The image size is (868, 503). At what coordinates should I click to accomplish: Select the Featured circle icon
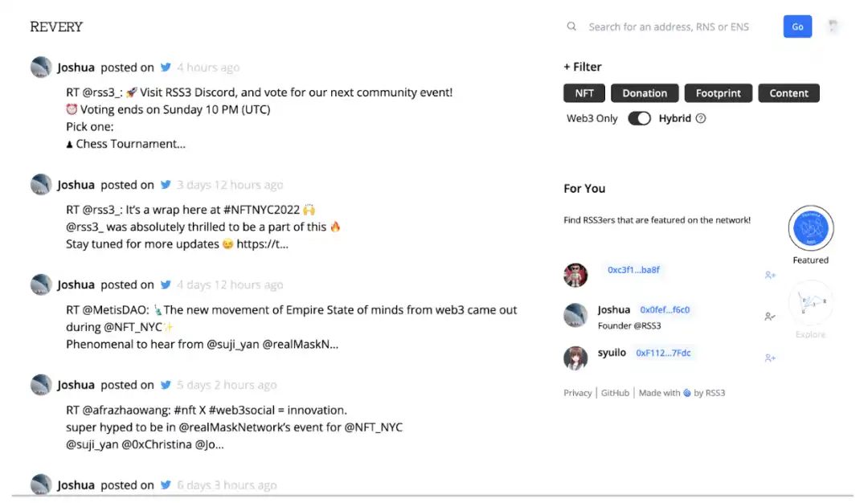810,229
